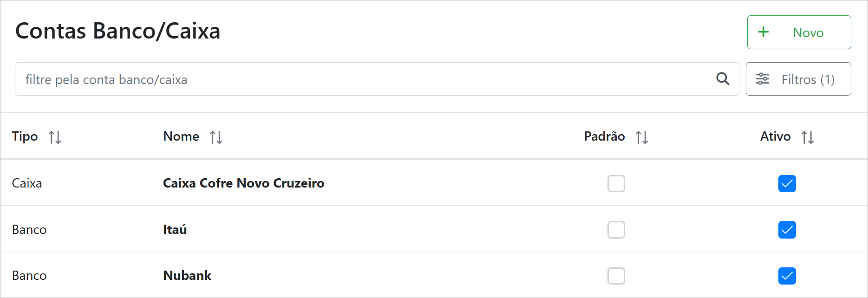The image size is (868, 298).
Task: Click the Tipo column header label
Action: coord(25,136)
